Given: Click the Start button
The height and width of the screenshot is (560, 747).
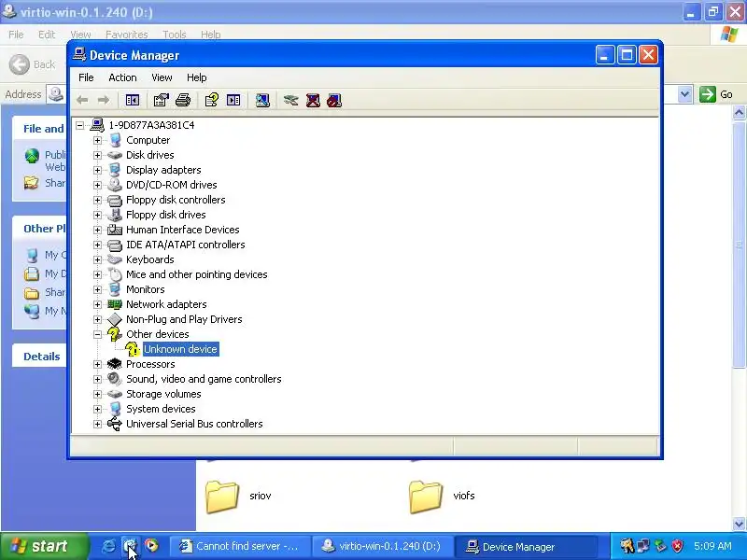Looking at the screenshot, I should click(x=44, y=546).
